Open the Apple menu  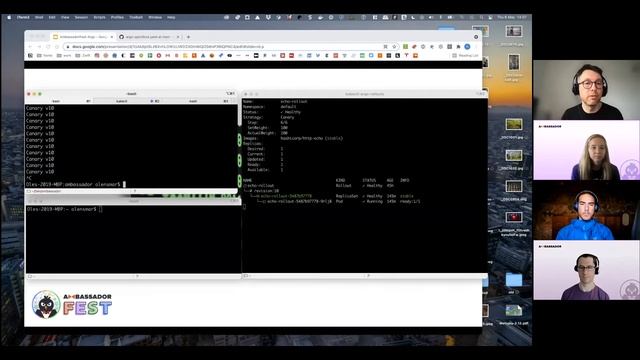[x=9, y=18]
